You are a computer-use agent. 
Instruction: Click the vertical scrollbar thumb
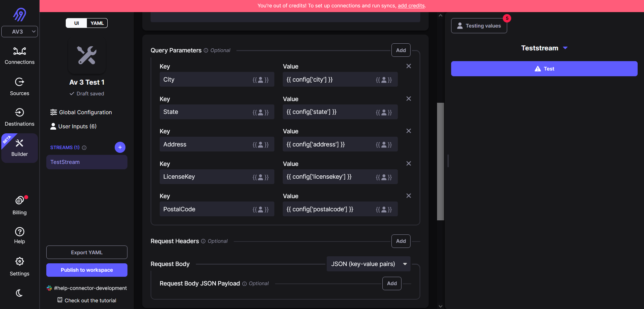coord(440,162)
